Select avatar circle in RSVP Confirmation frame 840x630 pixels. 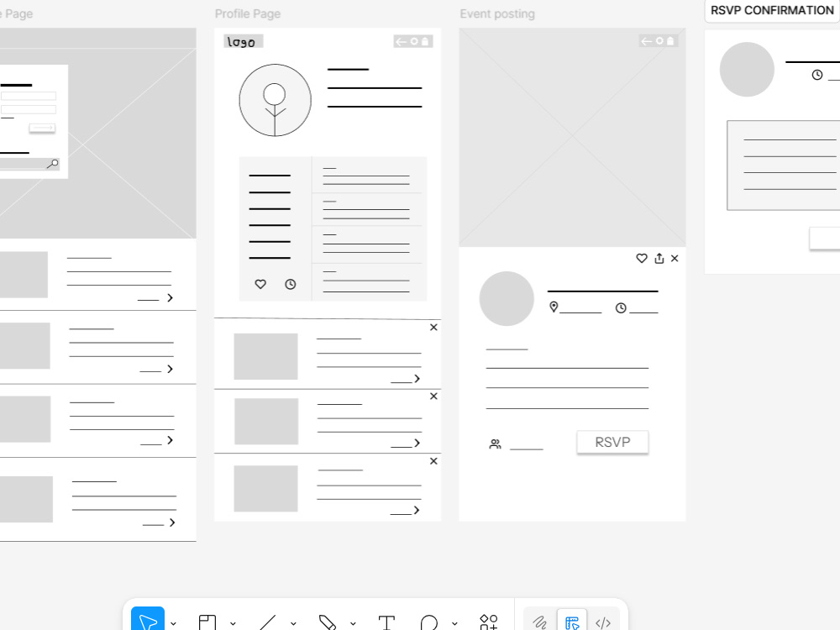[747, 70]
